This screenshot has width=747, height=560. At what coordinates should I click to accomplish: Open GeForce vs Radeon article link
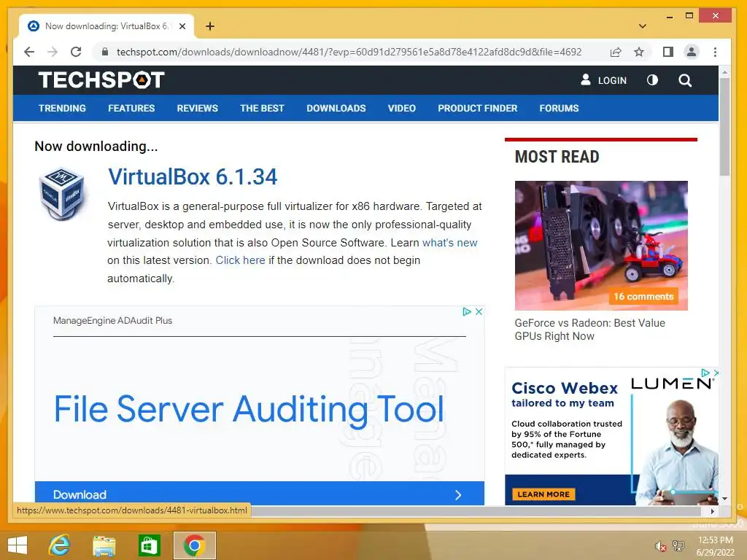(x=589, y=330)
